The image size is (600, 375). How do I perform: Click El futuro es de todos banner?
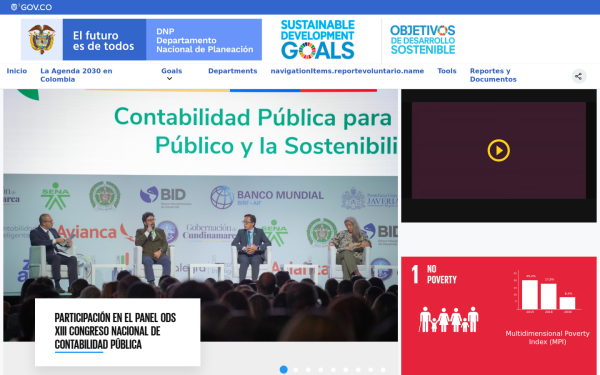coord(104,39)
